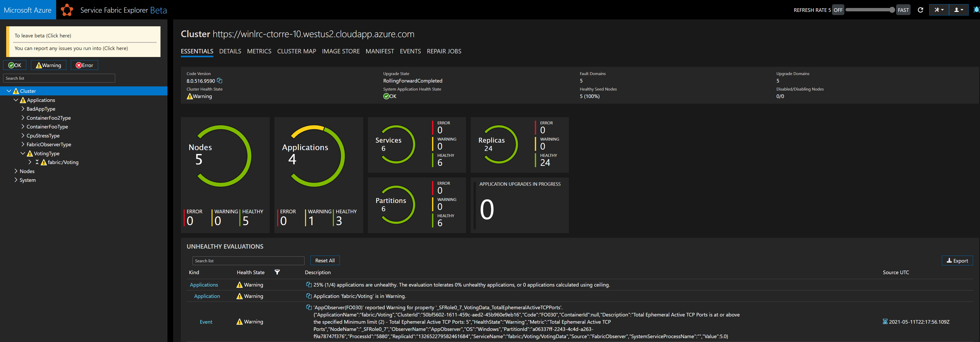Adjust the refresh rate slider handle

(x=892, y=10)
